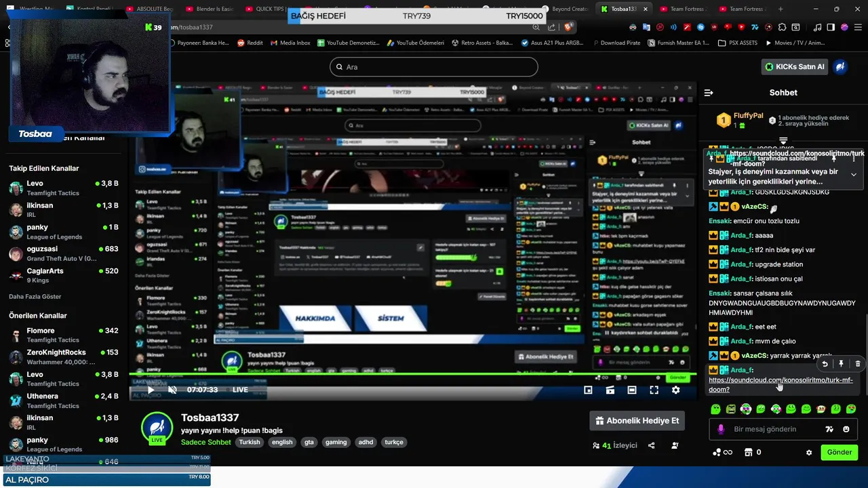Image resolution: width=868 pixels, height=488 pixels.
Task: Insert the last heart-eyes green emote
Action: (x=851, y=409)
